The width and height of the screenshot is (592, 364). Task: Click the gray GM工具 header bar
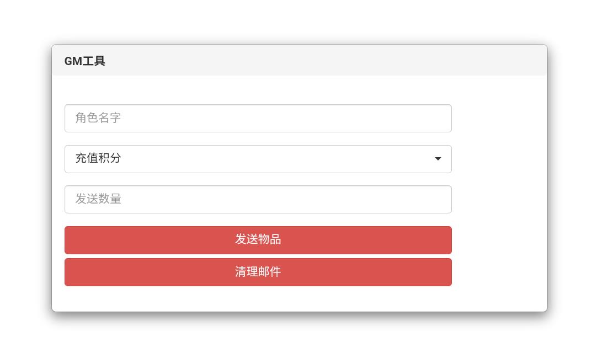331,61
